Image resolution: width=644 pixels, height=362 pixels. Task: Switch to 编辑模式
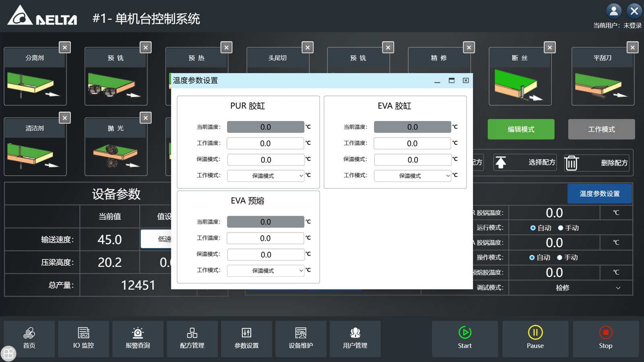(x=521, y=129)
